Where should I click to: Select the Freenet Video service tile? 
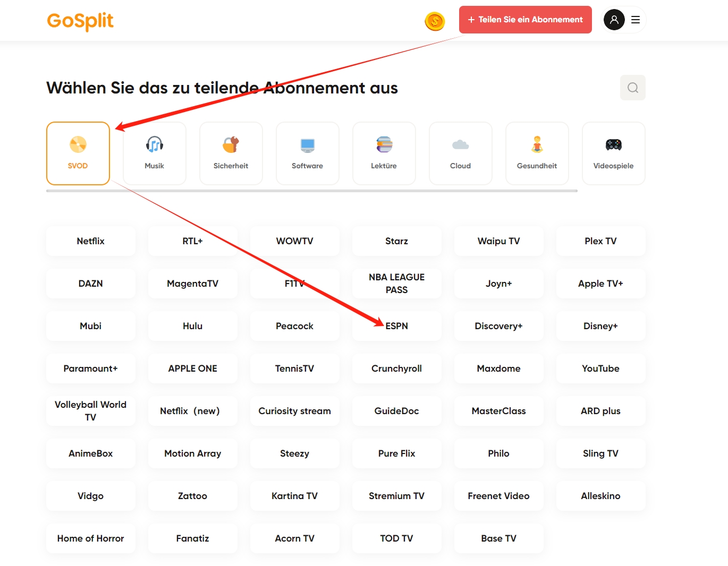[499, 496]
